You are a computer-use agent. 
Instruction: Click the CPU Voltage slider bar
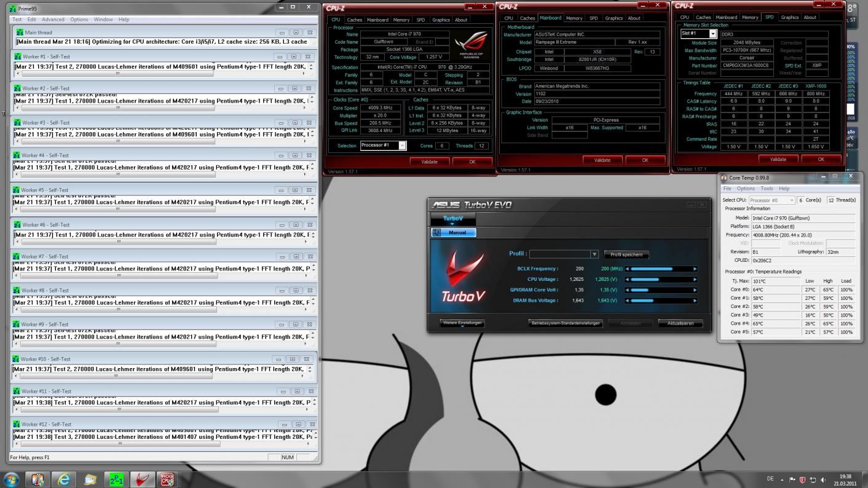pyautogui.click(x=661, y=279)
